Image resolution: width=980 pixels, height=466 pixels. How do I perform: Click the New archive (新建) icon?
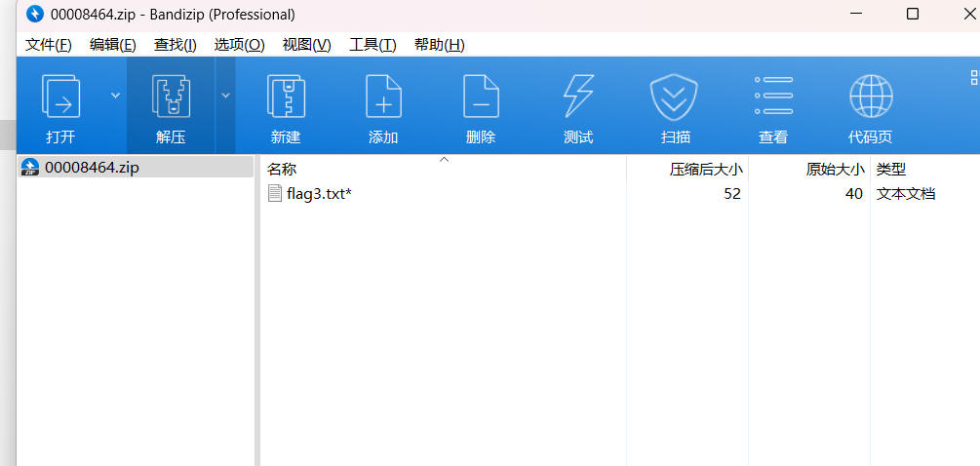pos(286,97)
